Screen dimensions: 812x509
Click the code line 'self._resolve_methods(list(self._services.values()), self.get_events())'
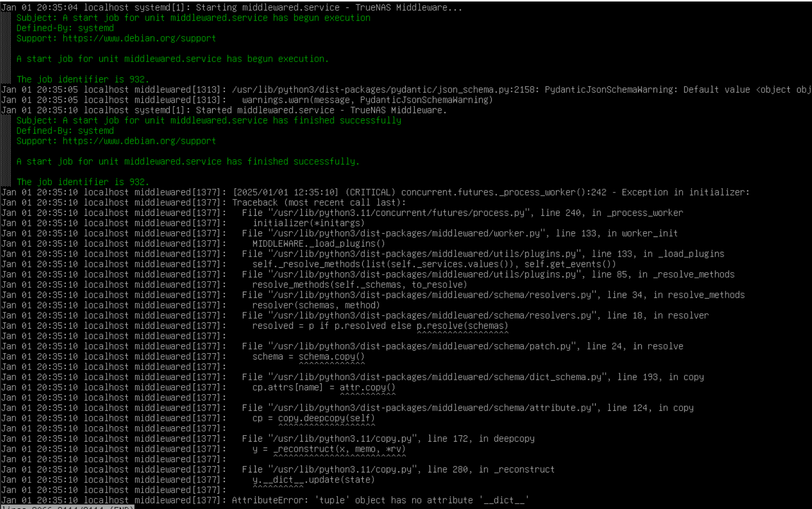pos(434,264)
